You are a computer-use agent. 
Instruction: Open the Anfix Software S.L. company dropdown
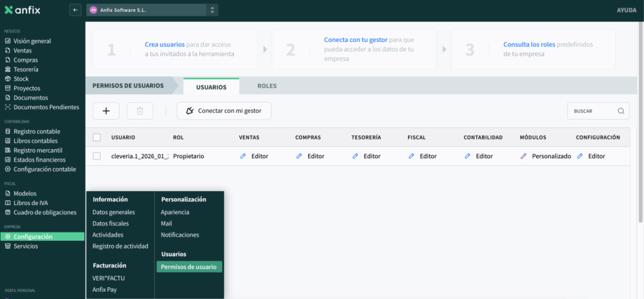tap(152, 10)
